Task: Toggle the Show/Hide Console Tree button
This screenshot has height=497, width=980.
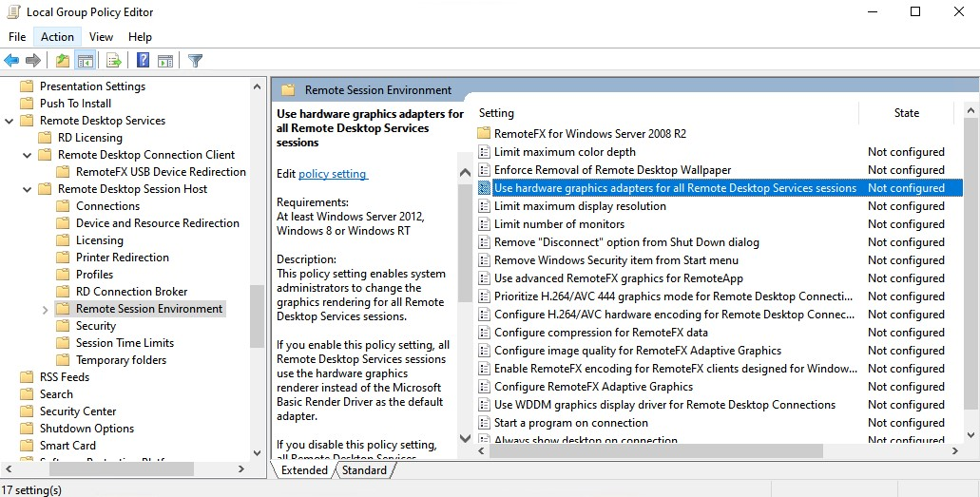Action: 86,61
